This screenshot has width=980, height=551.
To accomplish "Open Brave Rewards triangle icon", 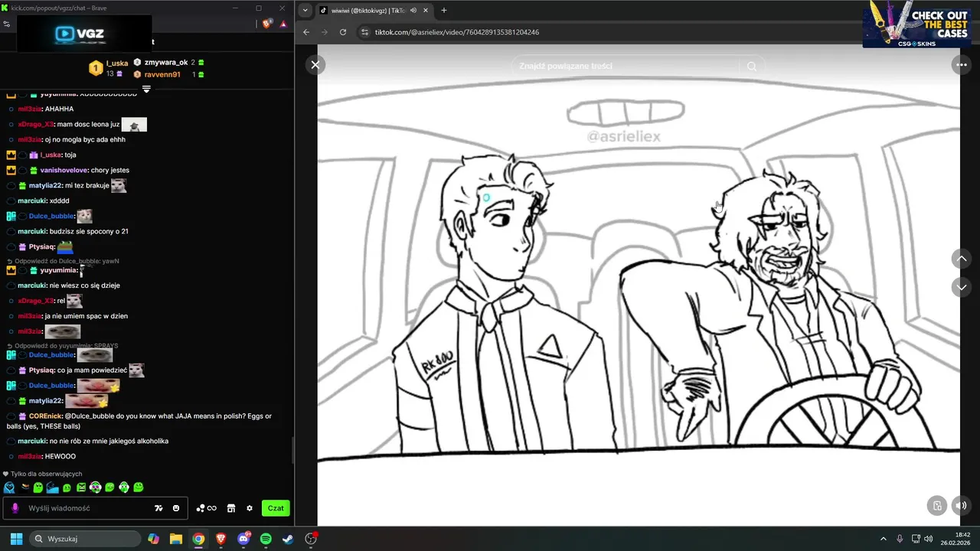I will tap(283, 24).
